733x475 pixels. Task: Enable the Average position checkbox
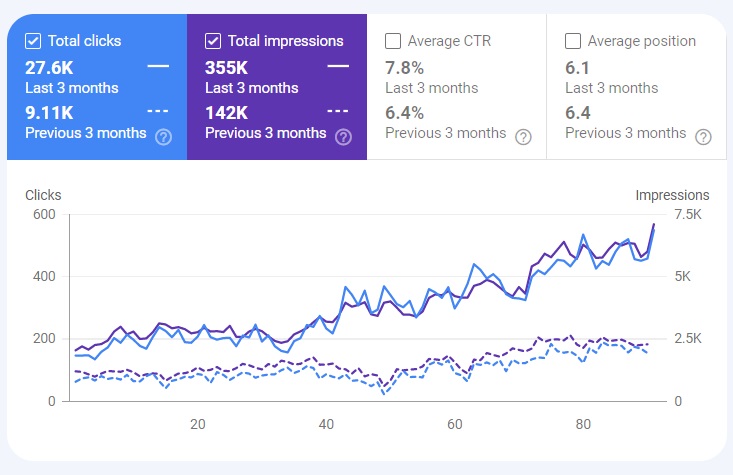click(573, 41)
